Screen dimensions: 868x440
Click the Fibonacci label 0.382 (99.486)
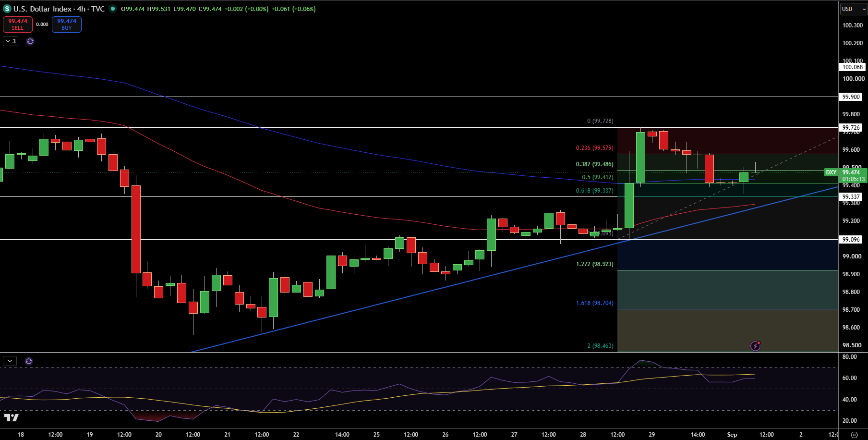pyautogui.click(x=594, y=164)
